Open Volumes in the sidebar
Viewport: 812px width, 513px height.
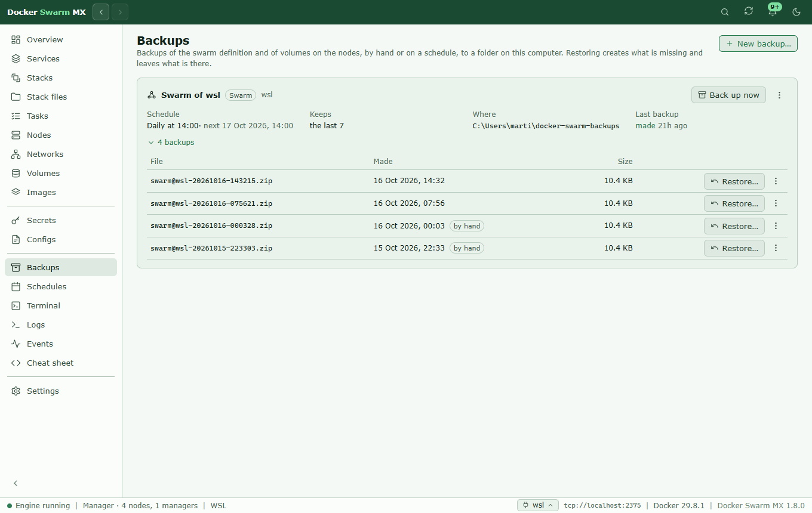61,173
